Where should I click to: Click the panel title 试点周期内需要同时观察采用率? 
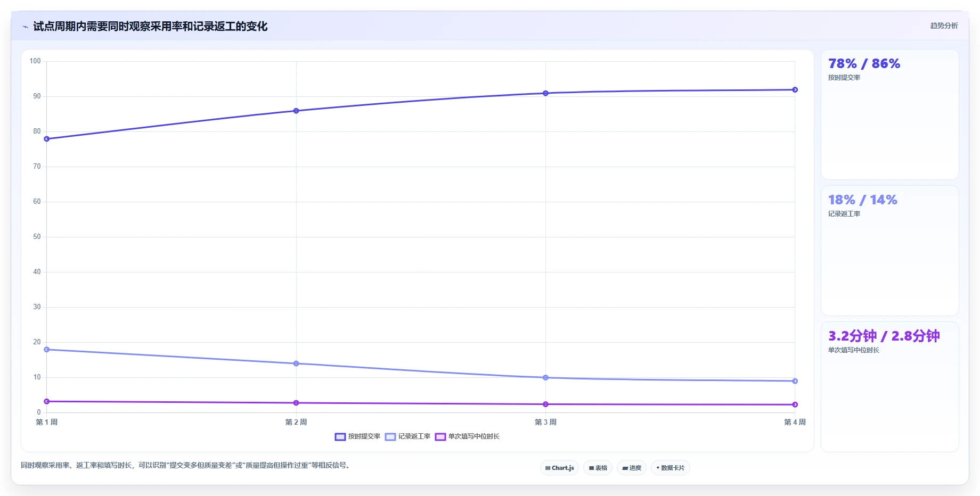pos(150,27)
